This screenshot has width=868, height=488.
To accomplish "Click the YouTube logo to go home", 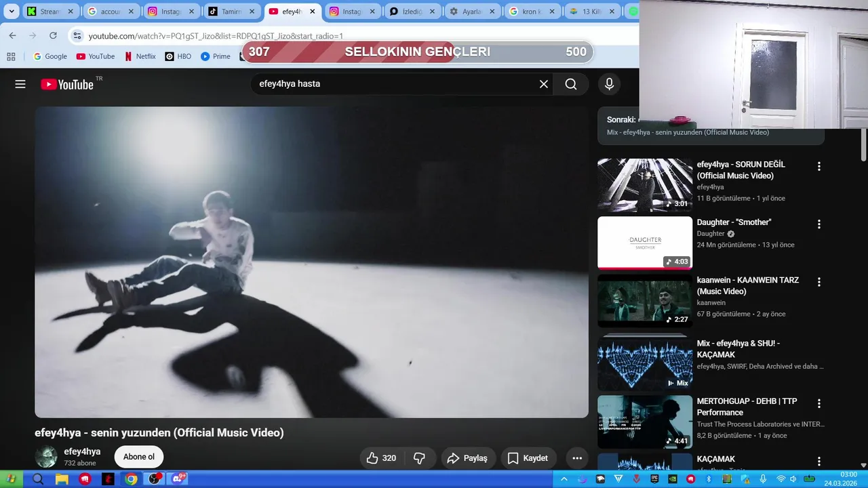I will point(66,84).
